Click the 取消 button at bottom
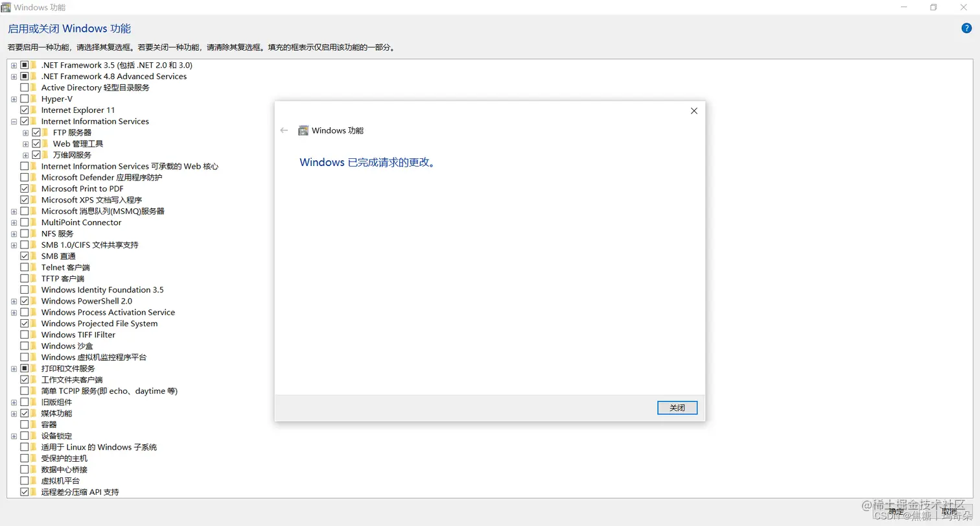980x526 pixels. (949, 512)
